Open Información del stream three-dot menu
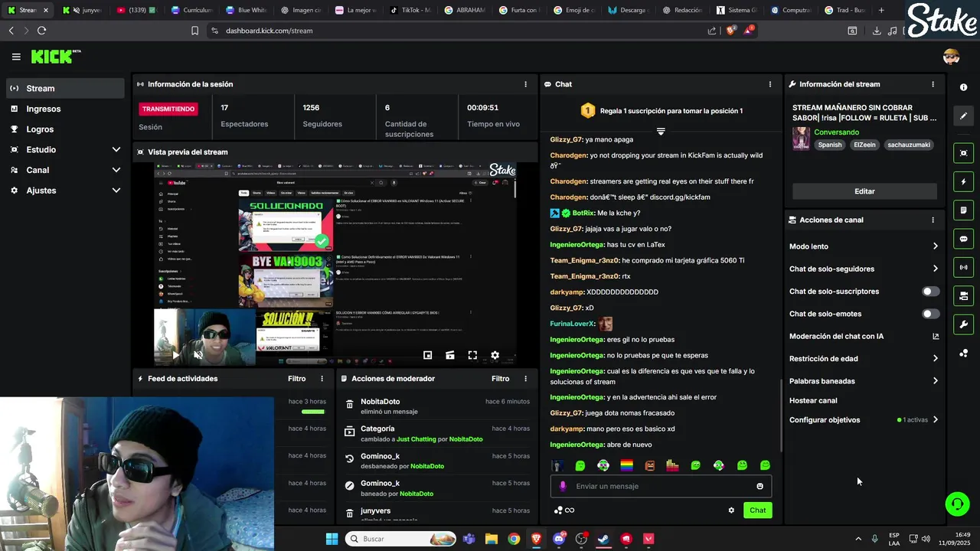 [x=933, y=84]
